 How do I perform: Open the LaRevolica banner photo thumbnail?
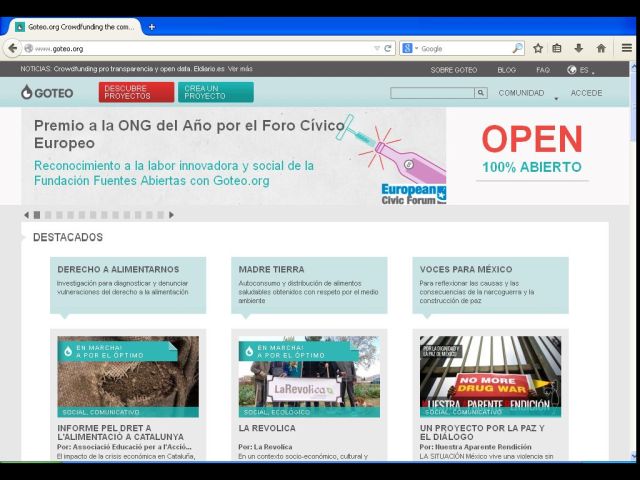pyautogui.click(x=309, y=376)
